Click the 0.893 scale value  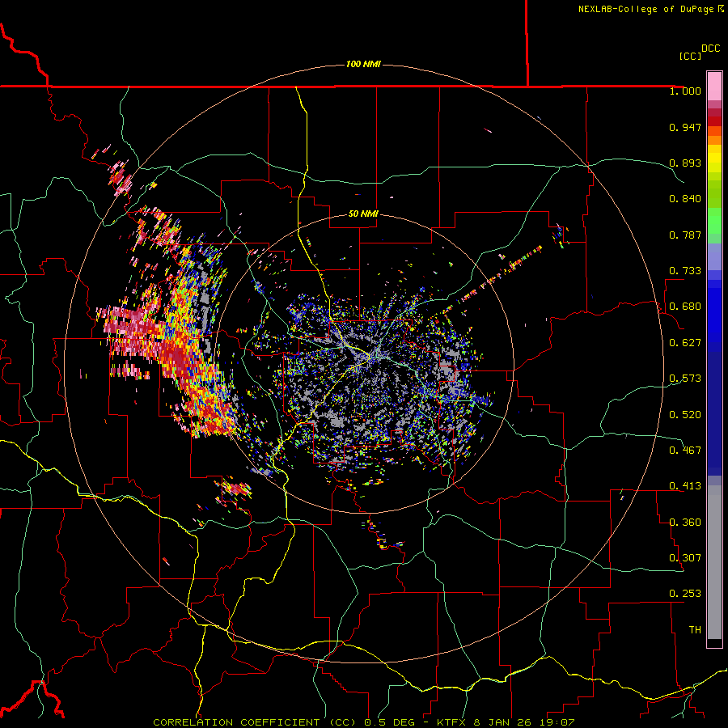point(685,163)
